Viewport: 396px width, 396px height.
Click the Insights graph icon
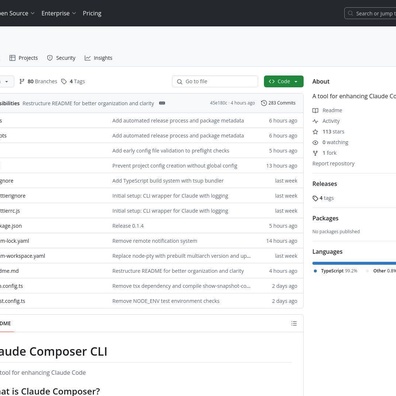pyautogui.click(x=87, y=58)
